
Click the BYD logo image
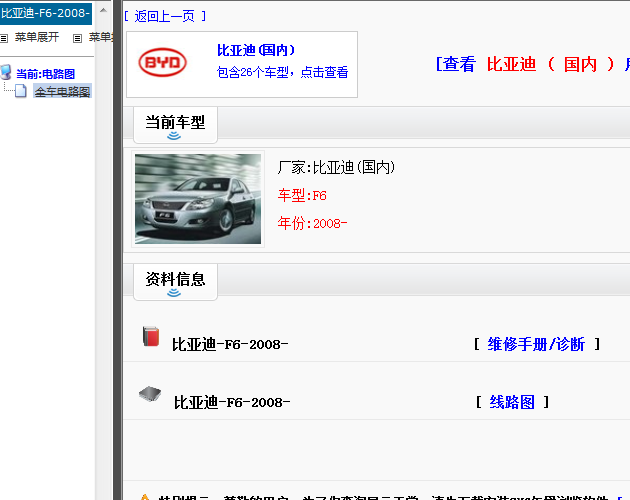tap(163, 63)
